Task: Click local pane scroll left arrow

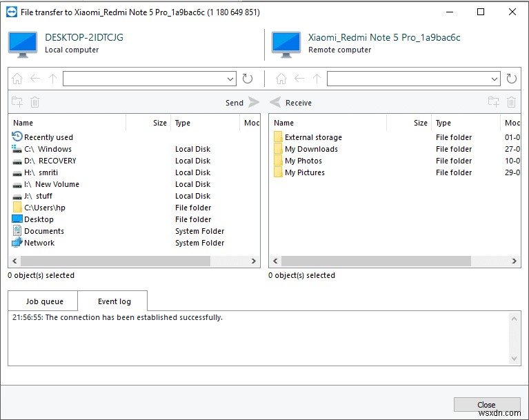Action: pos(14,261)
